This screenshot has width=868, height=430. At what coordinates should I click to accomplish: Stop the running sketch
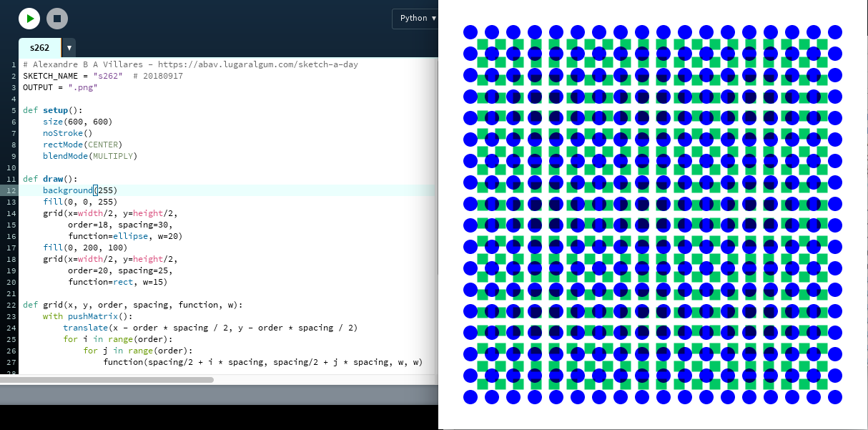(x=57, y=19)
